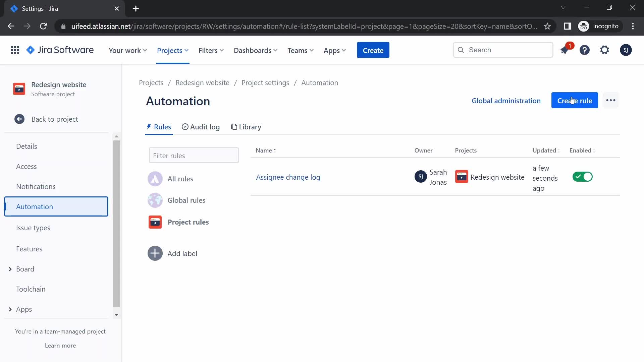Click the Project rules icon
644x362 pixels.
(x=155, y=222)
